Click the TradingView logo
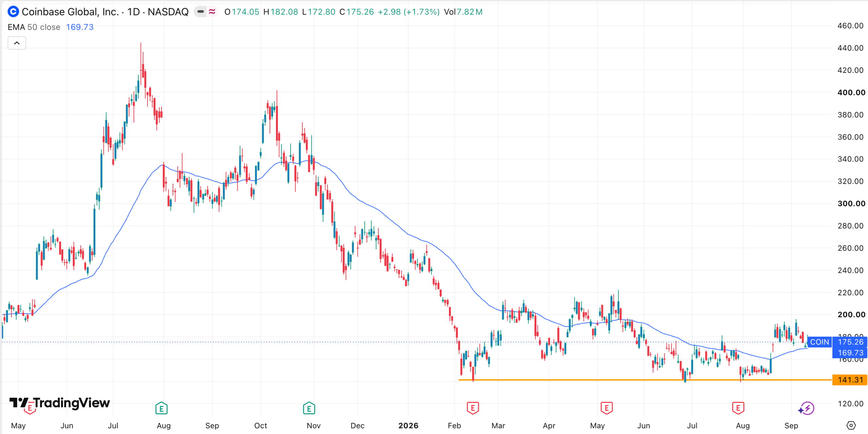The height and width of the screenshot is (434, 868). 60,403
